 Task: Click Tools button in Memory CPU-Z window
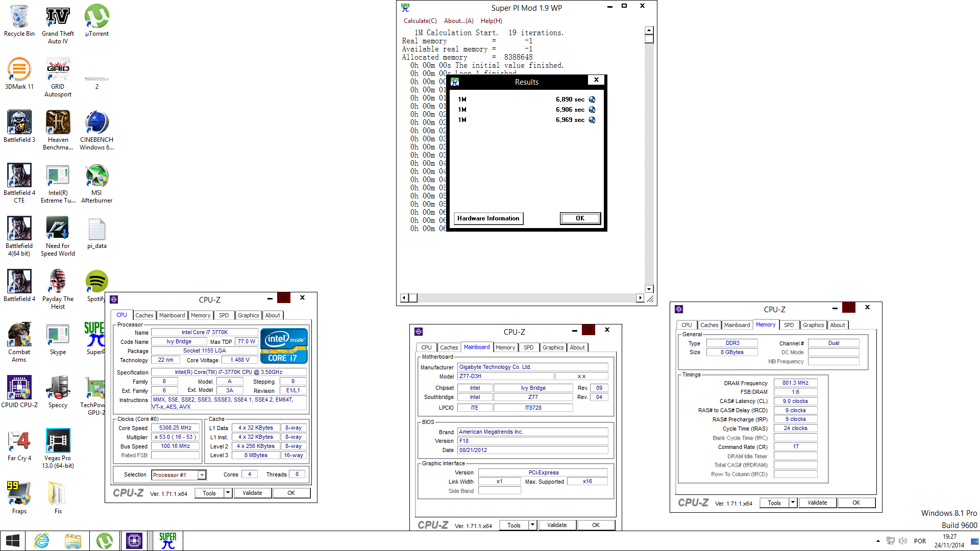pyautogui.click(x=774, y=503)
